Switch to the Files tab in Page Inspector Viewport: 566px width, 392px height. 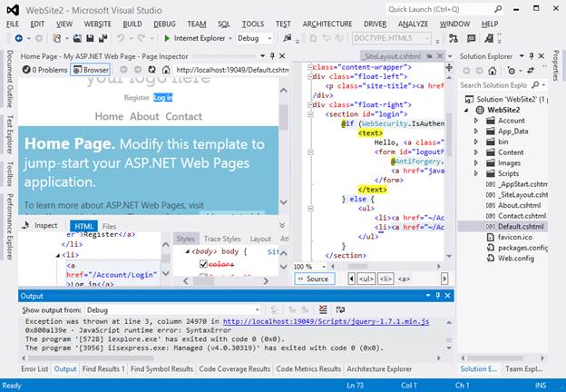point(109,226)
